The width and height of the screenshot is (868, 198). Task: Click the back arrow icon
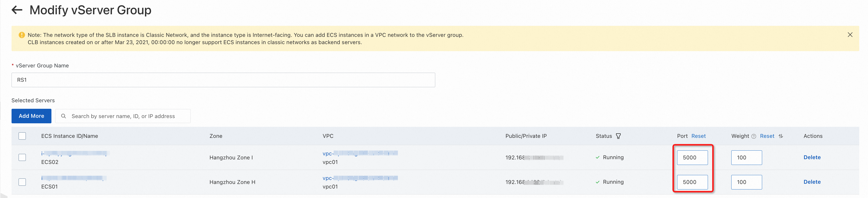pyautogui.click(x=17, y=10)
